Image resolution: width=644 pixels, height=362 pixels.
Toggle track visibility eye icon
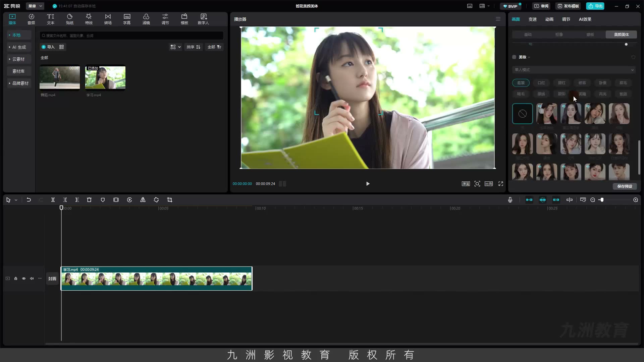(x=24, y=279)
